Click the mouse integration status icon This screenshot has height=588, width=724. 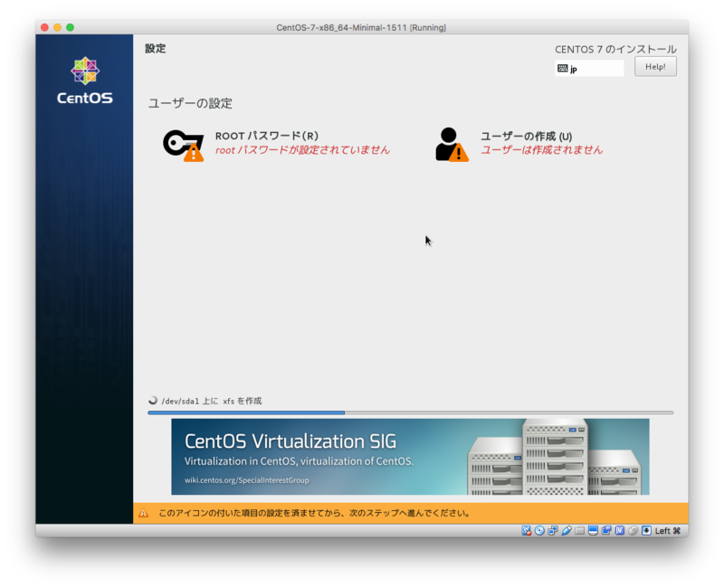[x=633, y=531]
